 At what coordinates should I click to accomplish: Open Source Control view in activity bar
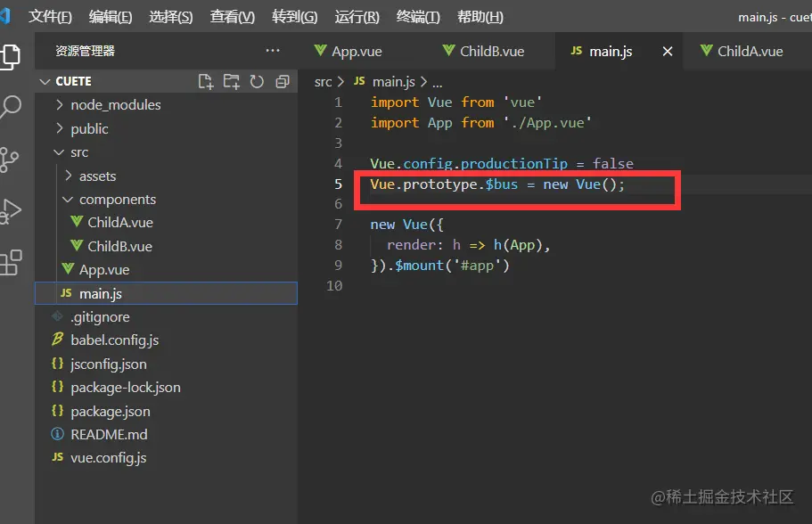[x=9, y=160]
